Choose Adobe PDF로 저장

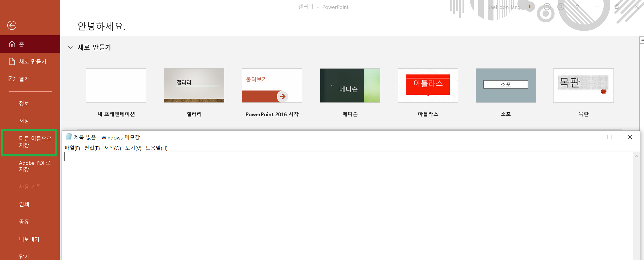[x=35, y=166]
